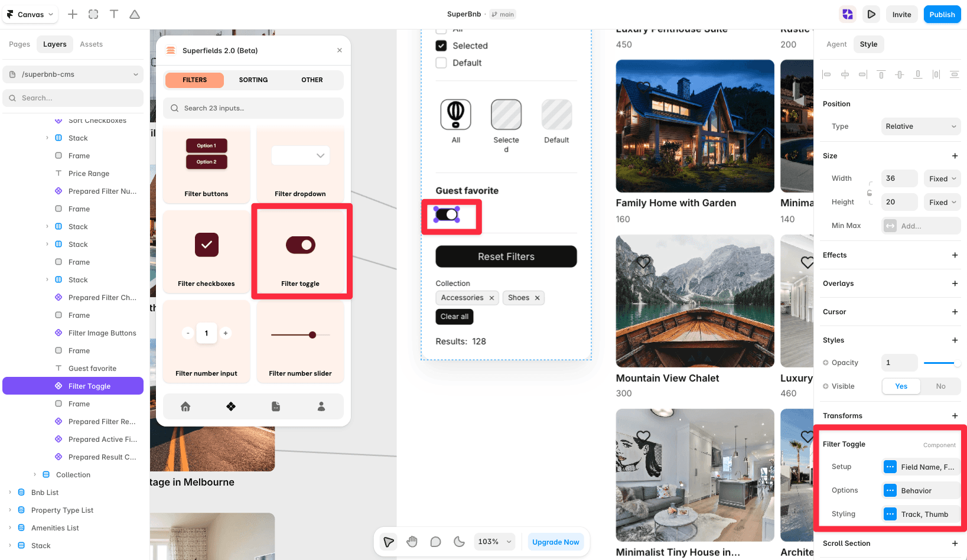Expand the Property Type List layer
This screenshot has width=967, height=560.
point(10,510)
